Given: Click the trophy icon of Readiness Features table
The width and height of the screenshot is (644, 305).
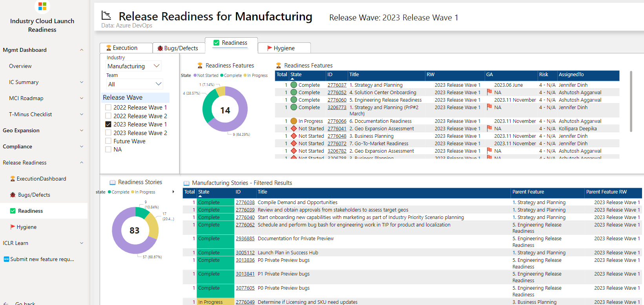Looking at the screenshot, I should point(279,66).
